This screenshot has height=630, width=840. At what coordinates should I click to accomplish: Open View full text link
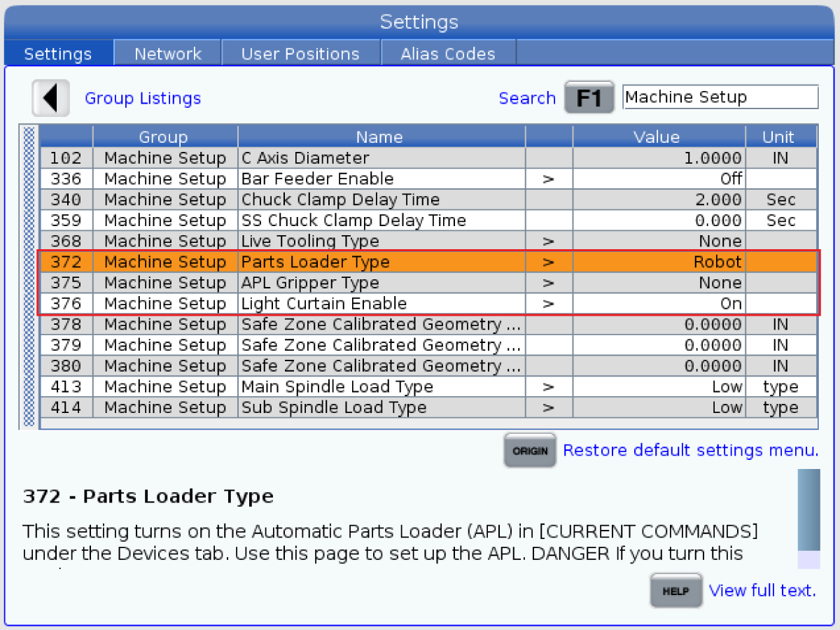[x=762, y=590]
